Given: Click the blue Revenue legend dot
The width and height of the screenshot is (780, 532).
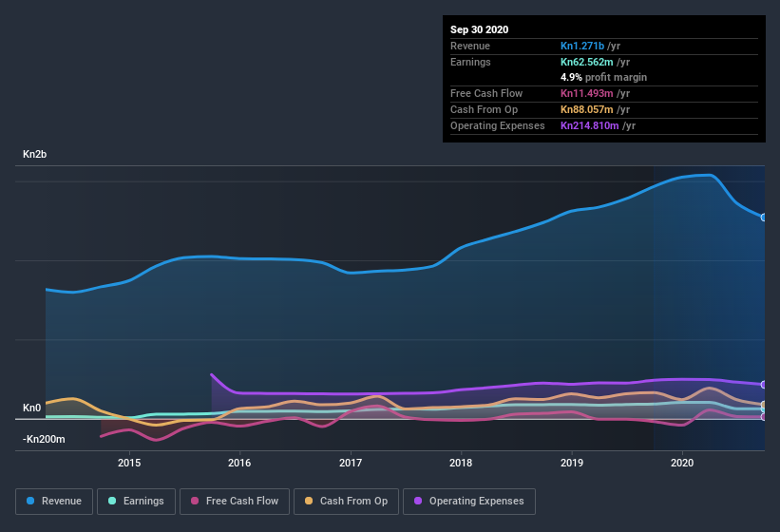Looking at the screenshot, I should click(31, 501).
